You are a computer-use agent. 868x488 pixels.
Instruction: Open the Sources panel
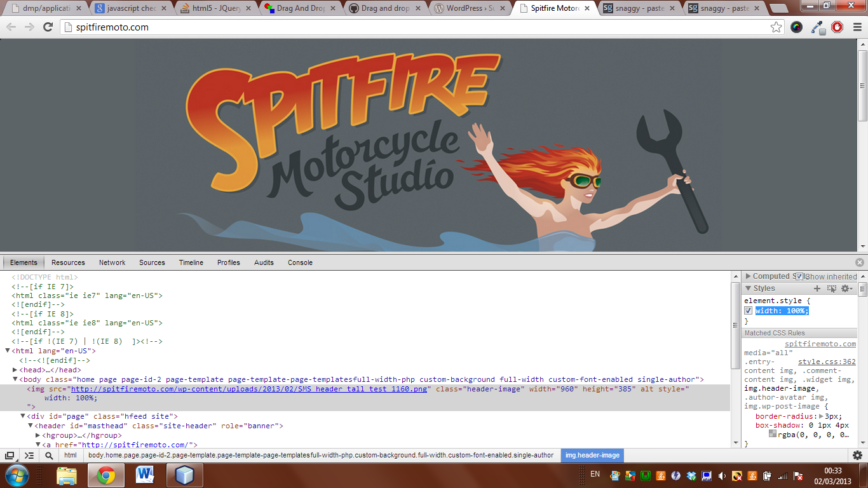pyautogui.click(x=152, y=262)
